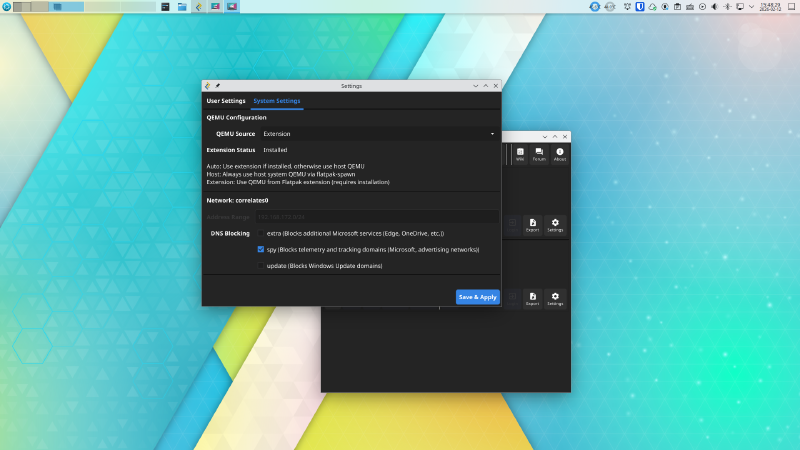
Task: Click the 'Network: correlates0' heading
Action: 237,201
